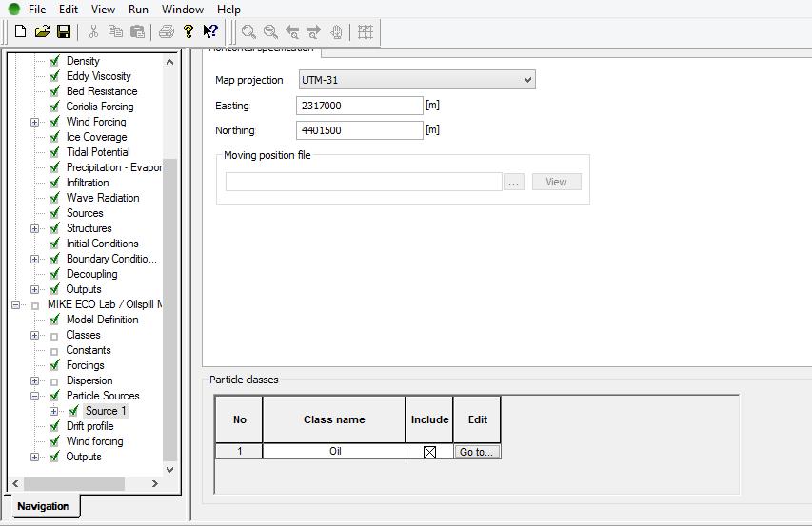Select Initial Conditions tree item

[x=102, y=244]
